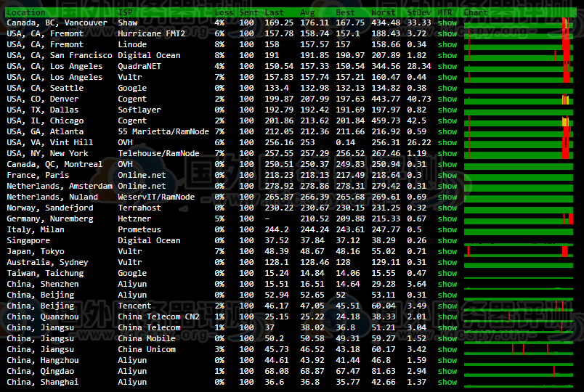Click 'show' for Amsterdam Online.net

coord(447,186)
